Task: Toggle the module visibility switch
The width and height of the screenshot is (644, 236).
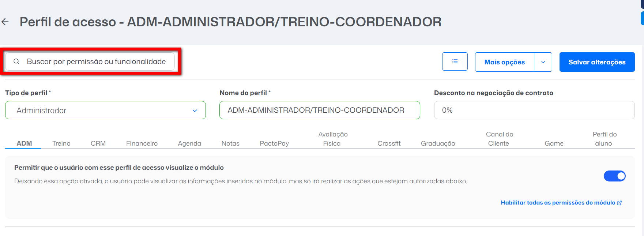Action: 614,176
